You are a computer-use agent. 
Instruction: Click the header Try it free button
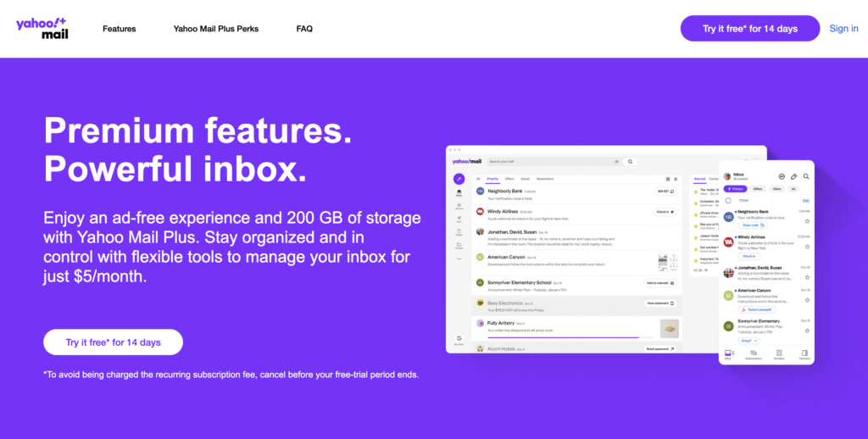[750, 28]
